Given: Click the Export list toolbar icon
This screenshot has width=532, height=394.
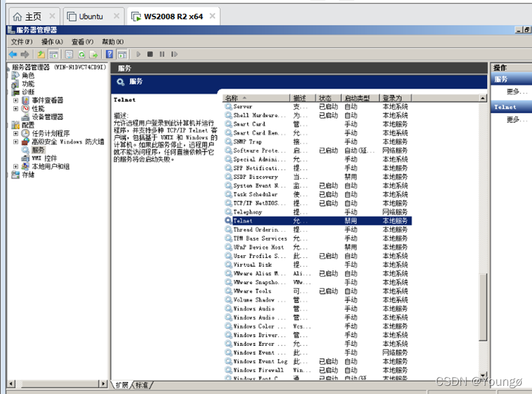Looking at the screenshot, I should point(94,54).
